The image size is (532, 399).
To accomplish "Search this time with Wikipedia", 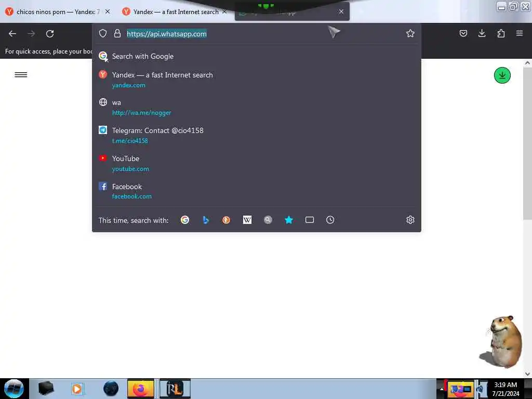I will tap(247, 220).
